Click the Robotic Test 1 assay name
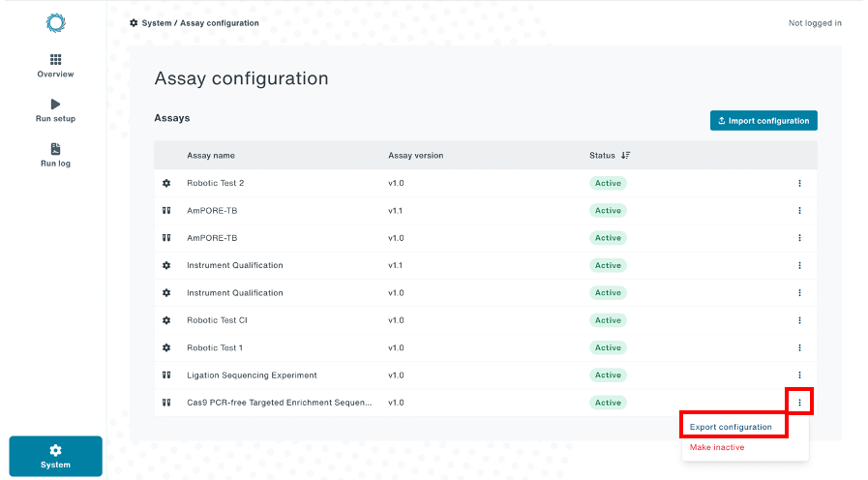868x480 pixels. pyautogui.click(x=215, y=347)
